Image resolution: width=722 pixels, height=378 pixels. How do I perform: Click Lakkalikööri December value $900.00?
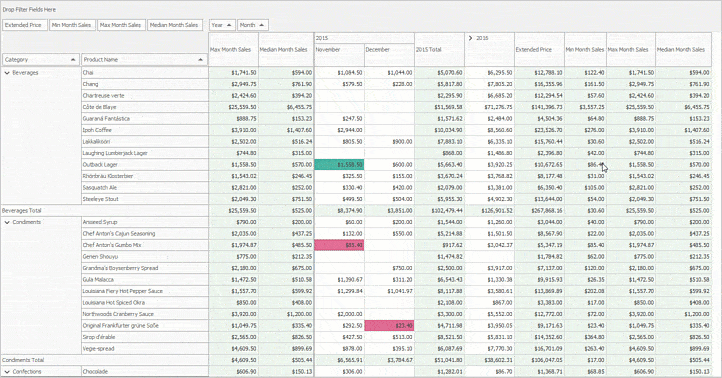point(389,142)
